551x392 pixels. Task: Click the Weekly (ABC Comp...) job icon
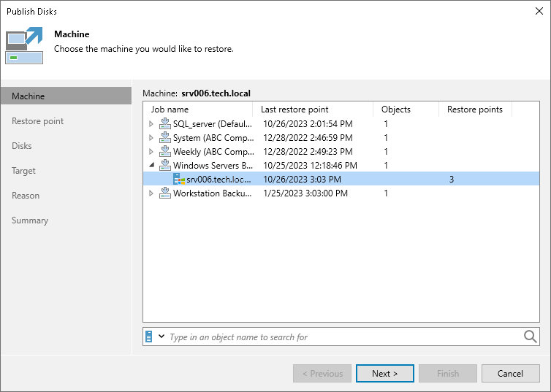[x=165, y=152]
